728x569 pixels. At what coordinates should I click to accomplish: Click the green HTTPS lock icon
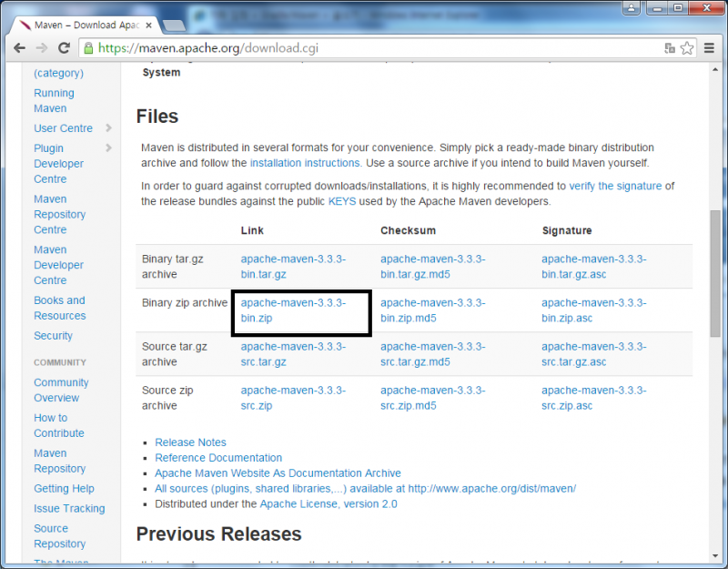(88, 48)
